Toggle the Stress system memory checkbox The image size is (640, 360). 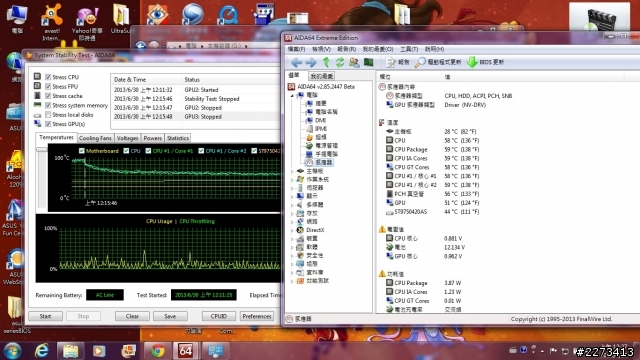[x=48, y=105]
